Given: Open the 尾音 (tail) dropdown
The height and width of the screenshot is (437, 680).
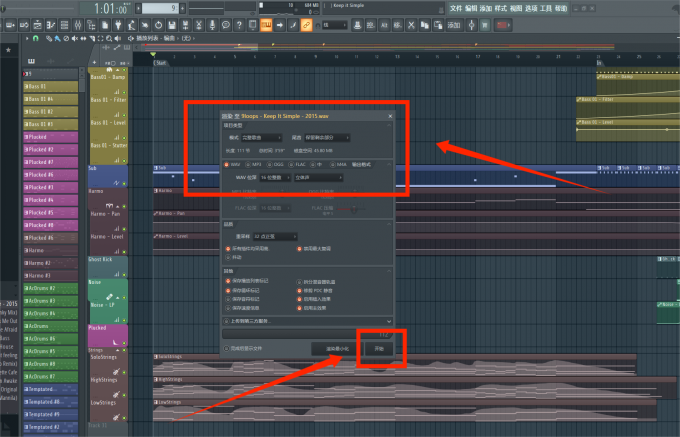Looking at the screenshot, I should (x=327, y=138).
